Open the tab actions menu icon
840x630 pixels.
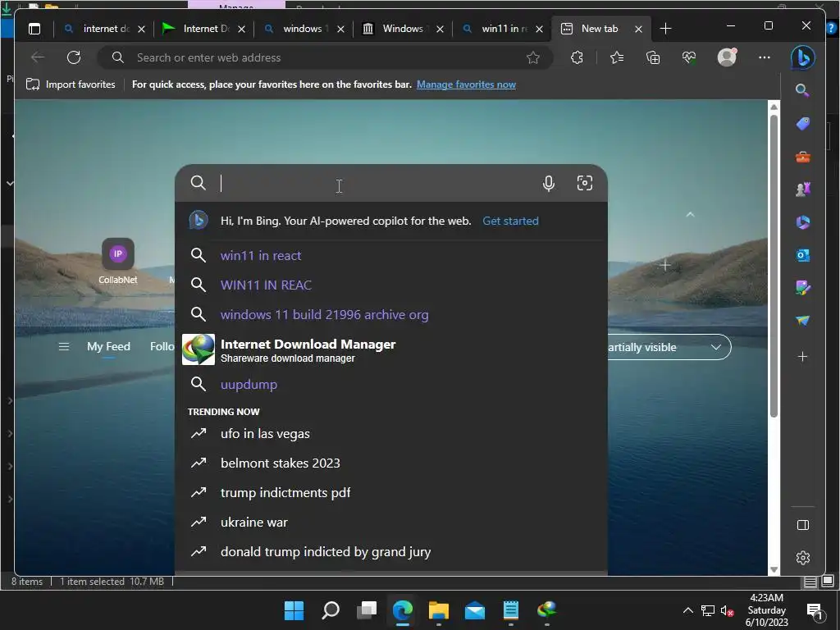tap(34, 29)
